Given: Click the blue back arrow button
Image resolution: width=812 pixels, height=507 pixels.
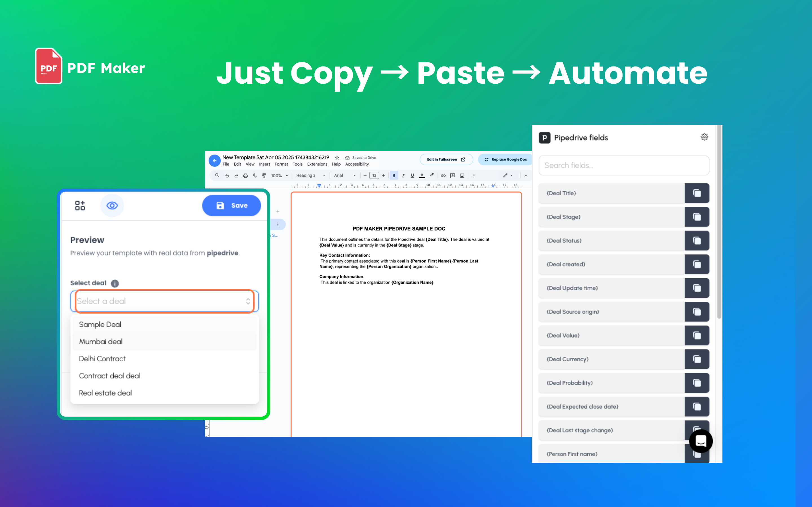Looking at the screenshot, I should click(214, 161).
